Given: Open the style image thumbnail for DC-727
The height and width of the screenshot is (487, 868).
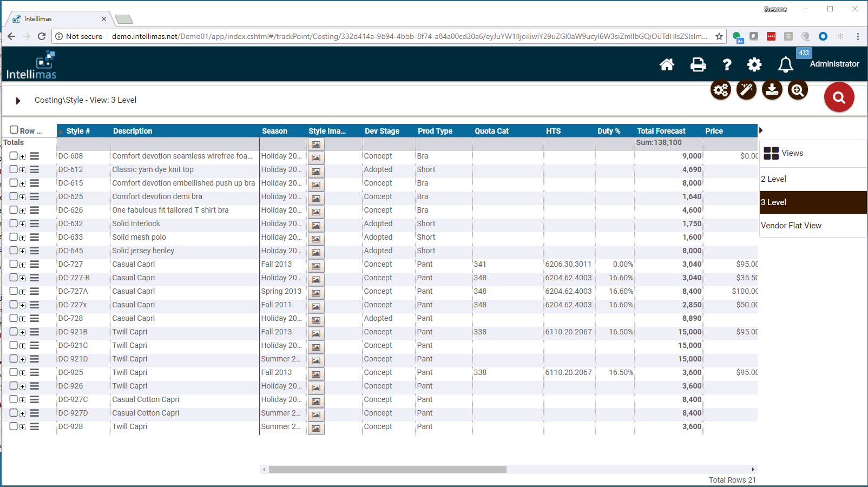Looking at the screenshot, I should pyautogui.click(x=316, y=266).
